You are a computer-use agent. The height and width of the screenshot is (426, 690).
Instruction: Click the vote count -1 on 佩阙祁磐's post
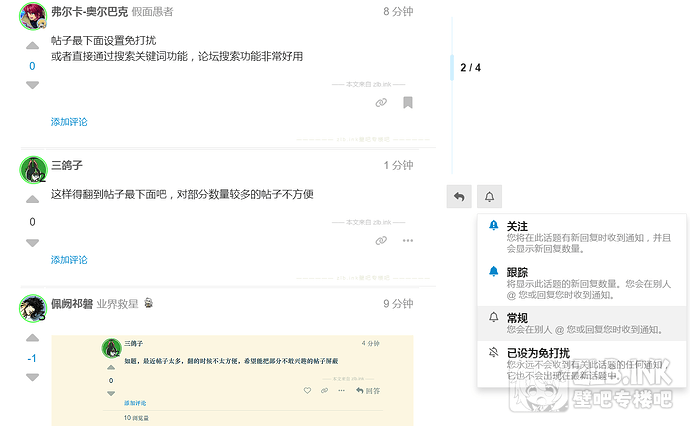[x=32, y=358]
